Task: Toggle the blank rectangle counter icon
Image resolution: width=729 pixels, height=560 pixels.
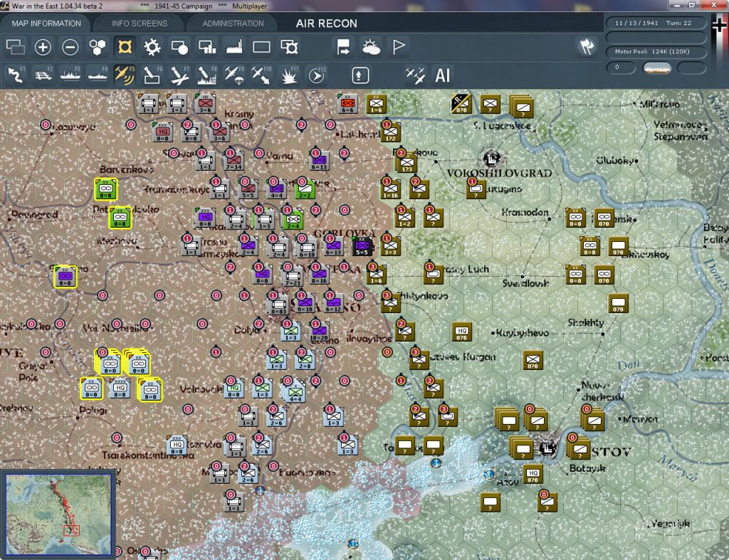Action: [x=261, y=47]
